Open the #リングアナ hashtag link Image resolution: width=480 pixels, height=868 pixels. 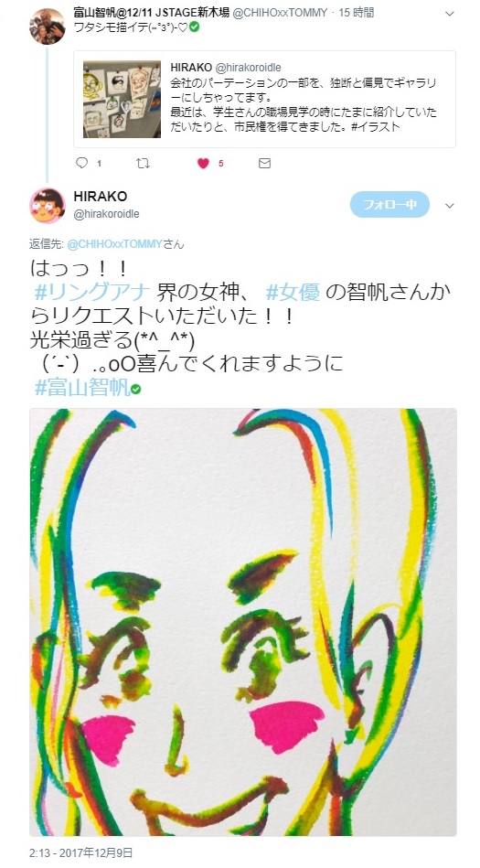[92, 292]
